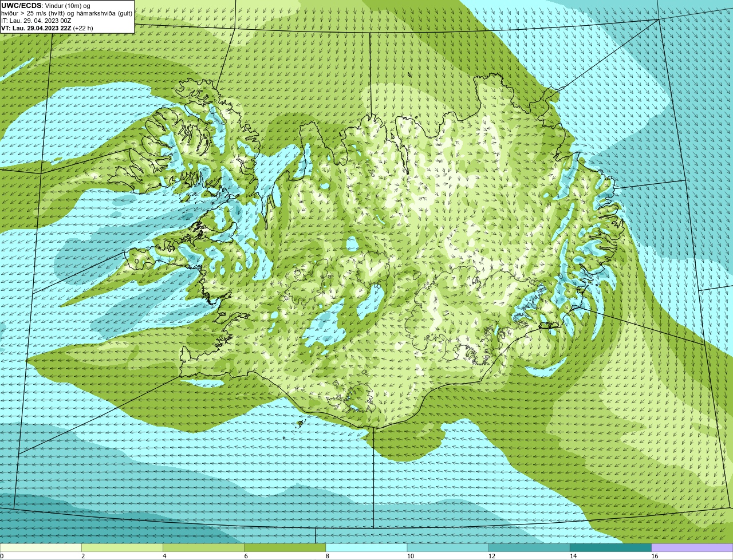Click the 2–4 m/s light green legend swatch
This screenshot has height=560, width=733.
(122, 547)
